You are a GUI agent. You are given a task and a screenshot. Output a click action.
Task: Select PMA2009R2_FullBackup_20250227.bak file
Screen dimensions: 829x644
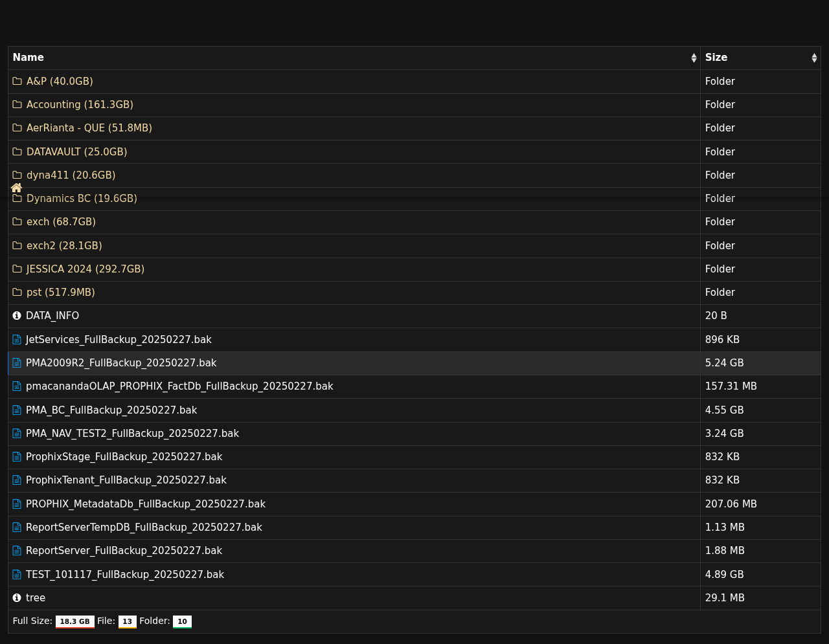click(121, 363)
